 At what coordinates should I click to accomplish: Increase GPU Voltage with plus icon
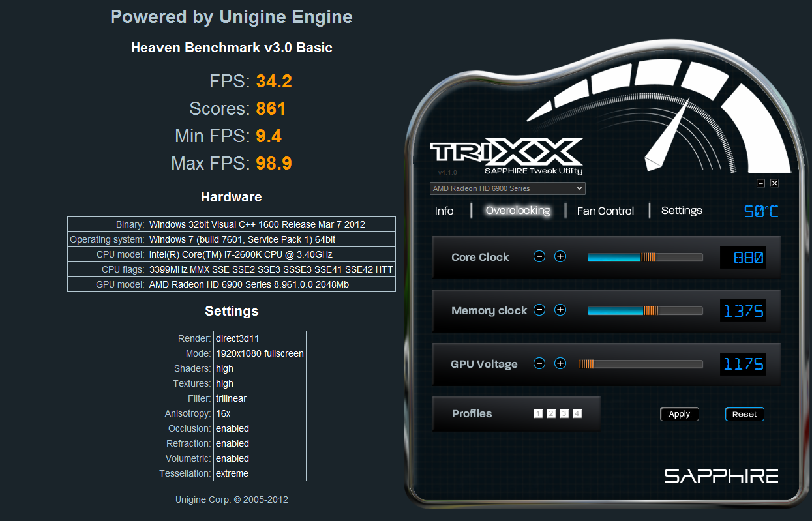(x=560, y=363)
